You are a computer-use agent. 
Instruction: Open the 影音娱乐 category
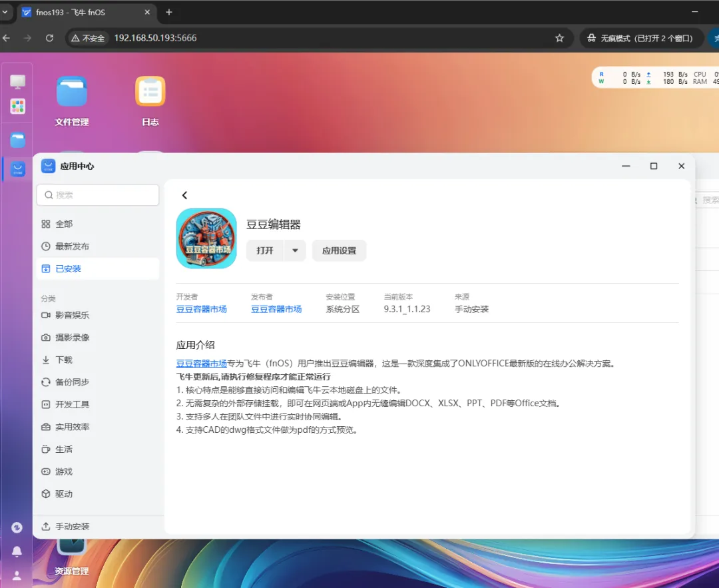click(x=98, y=315)
